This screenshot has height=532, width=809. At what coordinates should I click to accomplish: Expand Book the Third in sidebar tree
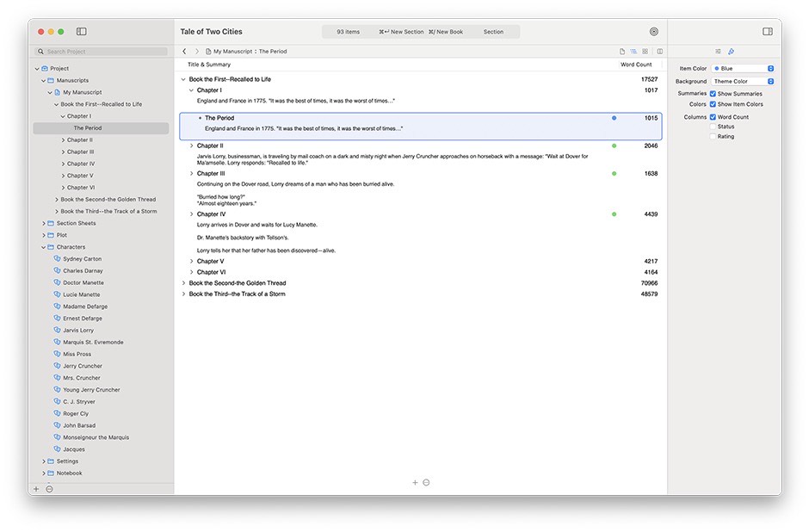tap(57, 211)
